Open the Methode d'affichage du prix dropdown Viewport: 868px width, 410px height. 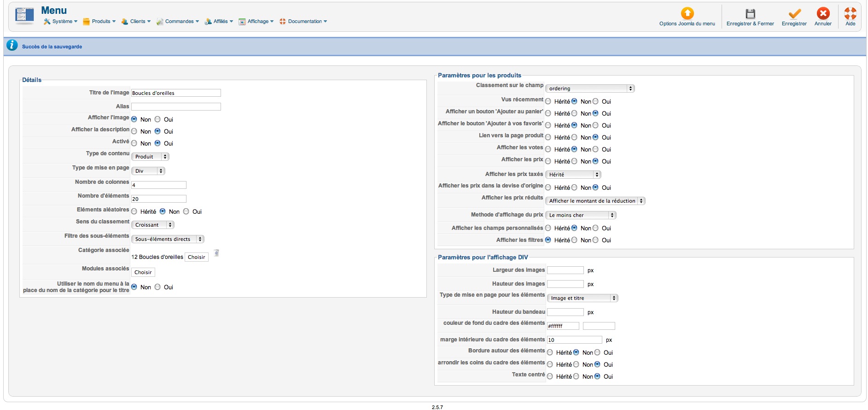(580, 215)
